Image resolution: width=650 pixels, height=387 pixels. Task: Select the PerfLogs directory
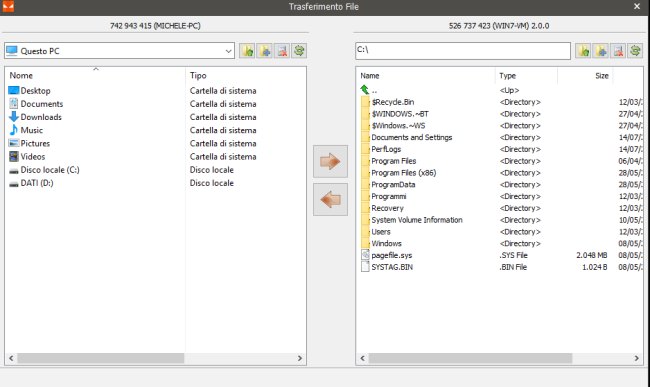click(x=386, y=149)
